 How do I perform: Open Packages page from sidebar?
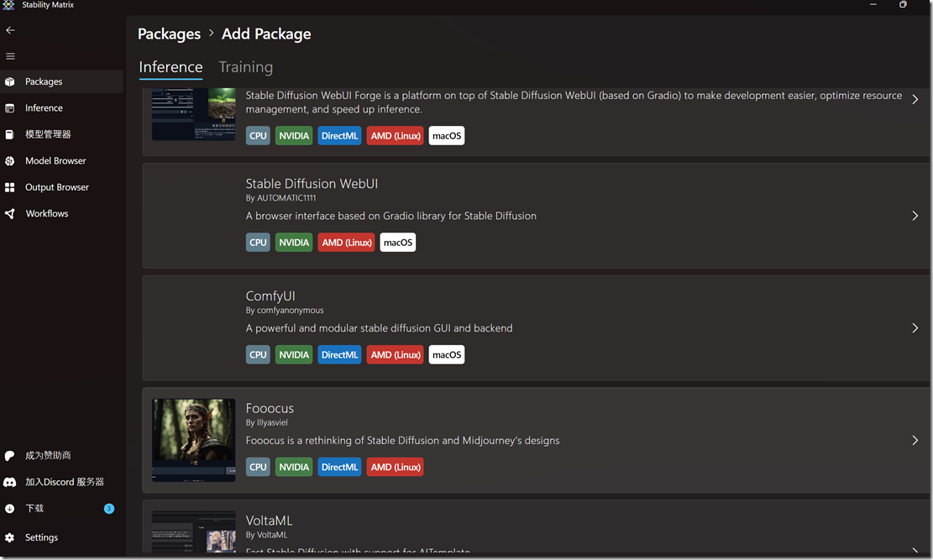tap(62, 81)
